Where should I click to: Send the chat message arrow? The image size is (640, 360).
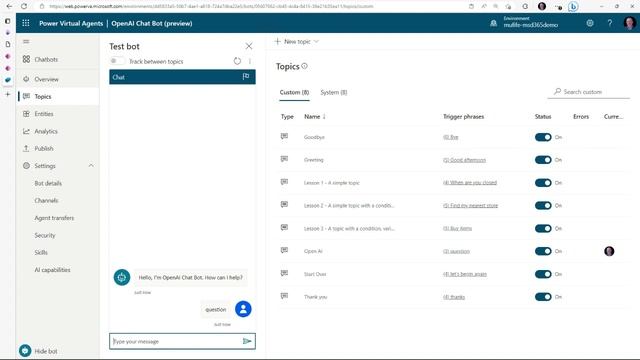pyautogui.click(x=247, y=341)
